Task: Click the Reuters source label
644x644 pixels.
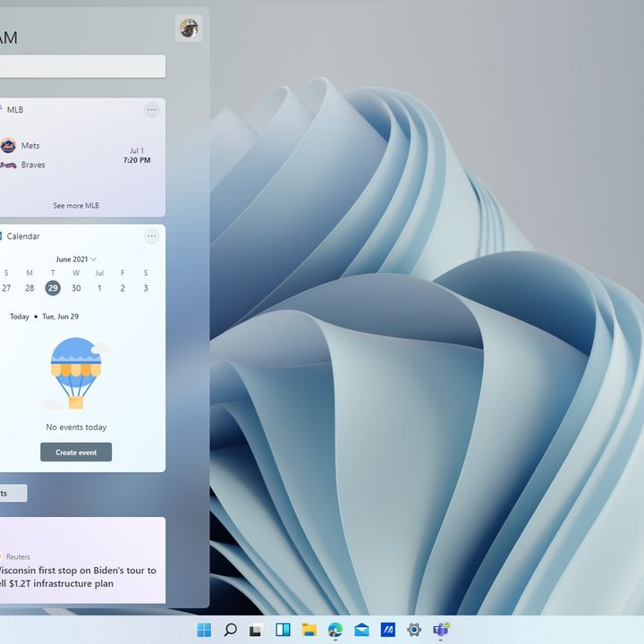Action: [x=18, y=556]
